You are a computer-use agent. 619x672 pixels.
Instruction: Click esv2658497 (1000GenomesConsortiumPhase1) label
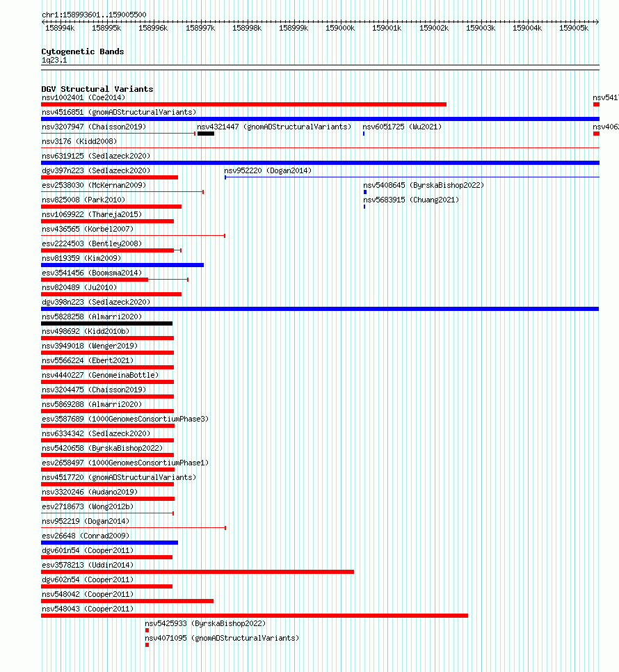(x=125, y=463)
